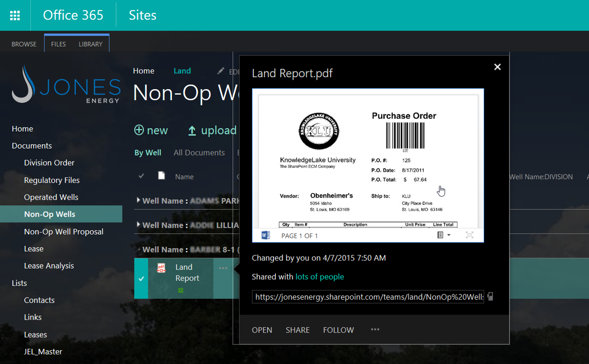Expand the Well Name ADAMS PARK group
Image resolution: width=589 pixels, height=364 pixels.
pos(139,200)
